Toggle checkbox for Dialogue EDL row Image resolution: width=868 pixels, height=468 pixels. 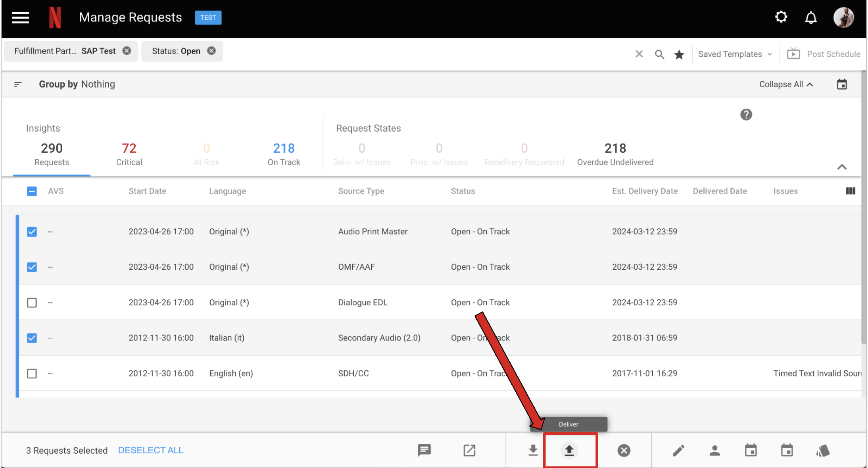click(32, 302)
